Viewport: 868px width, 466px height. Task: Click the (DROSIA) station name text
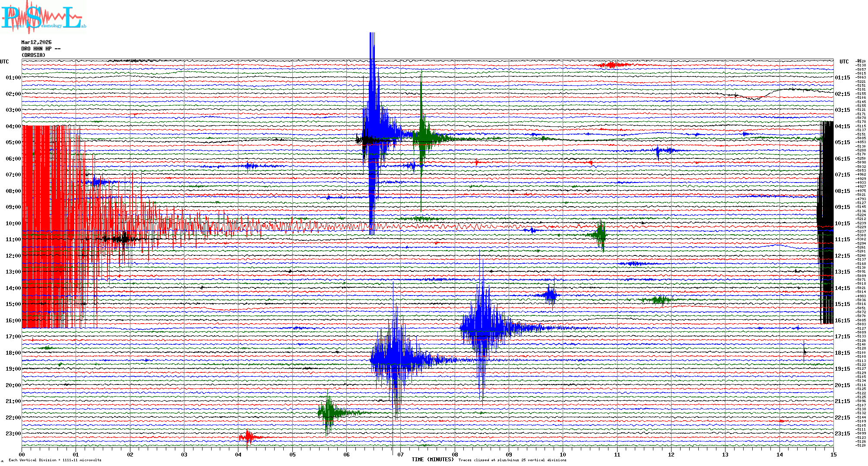pyautogui.click(x=33, y=55)
